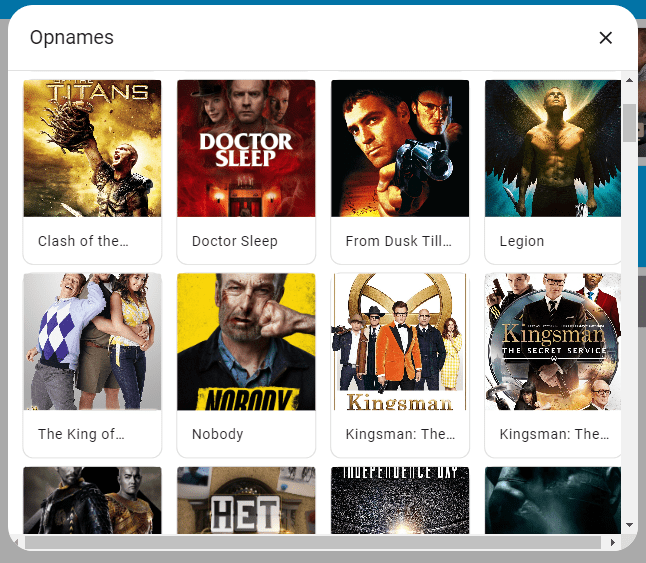The height and width of the screenshot is (563, 646).
Task: Open the Legion movie poster
Action: [x=553, y=148]
